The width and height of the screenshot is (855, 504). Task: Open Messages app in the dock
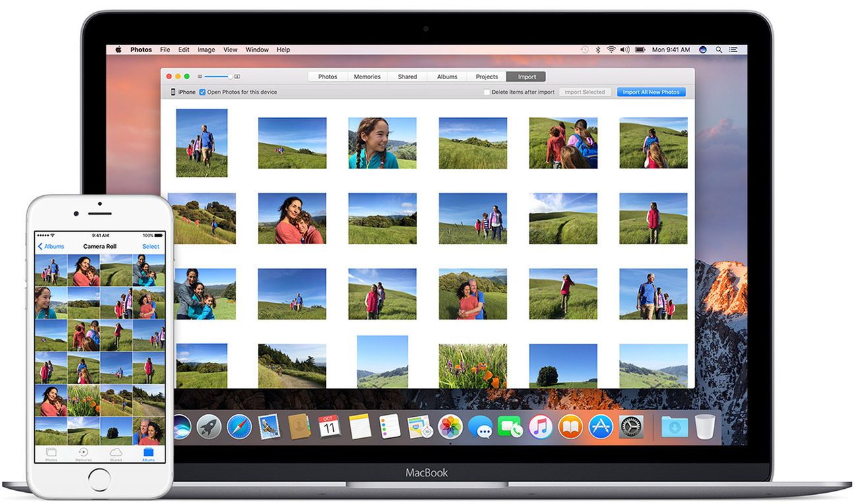point(480,427)
